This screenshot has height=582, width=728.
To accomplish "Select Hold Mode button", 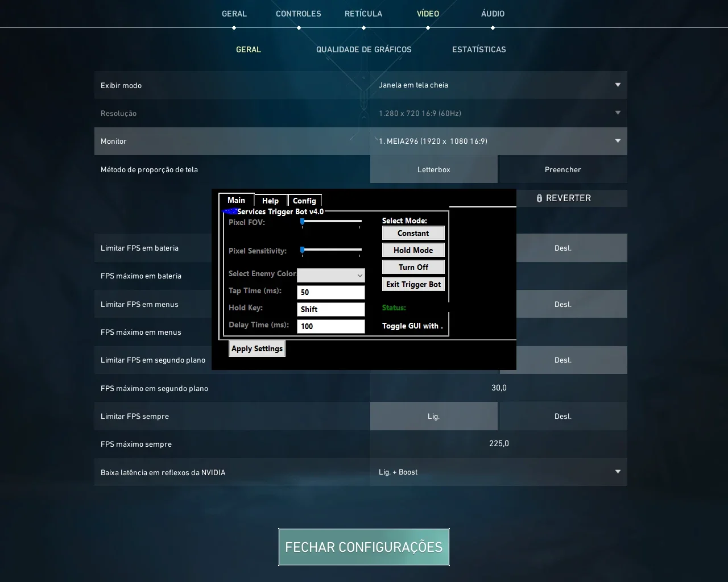I will (x=413, y=250).
